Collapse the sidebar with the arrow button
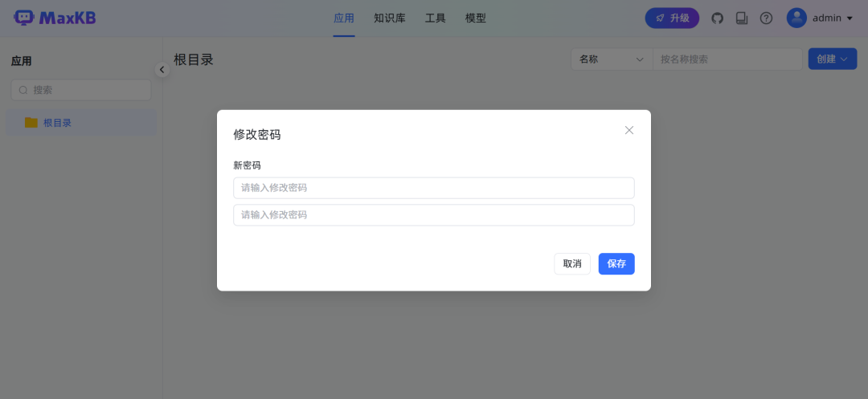The image size is (868, 399). 162,70
